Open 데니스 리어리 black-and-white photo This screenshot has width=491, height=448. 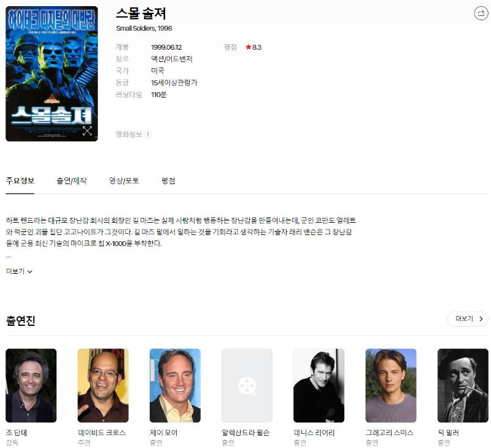[x=319, y=385]
